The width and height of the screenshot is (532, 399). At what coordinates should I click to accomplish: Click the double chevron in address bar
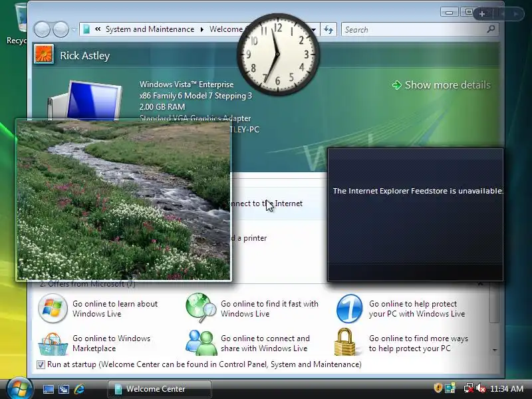pos(98,29)
